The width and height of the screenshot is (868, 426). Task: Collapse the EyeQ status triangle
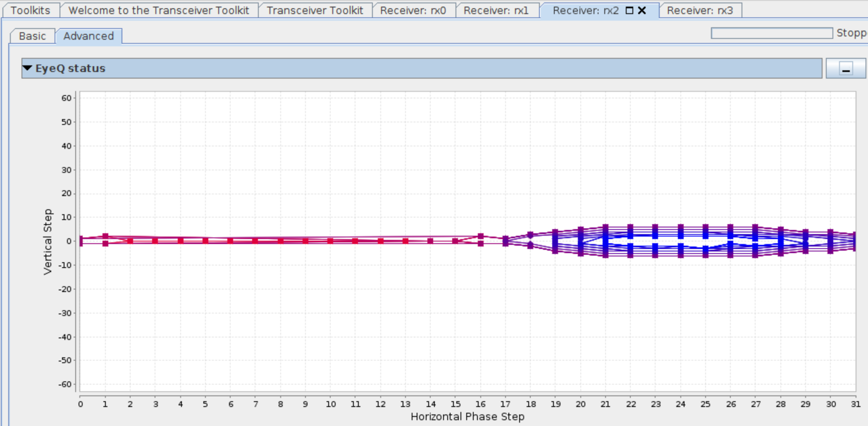28,68
